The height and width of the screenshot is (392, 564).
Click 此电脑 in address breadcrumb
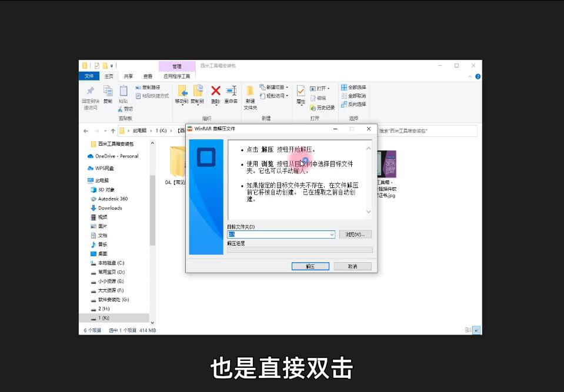139,131
